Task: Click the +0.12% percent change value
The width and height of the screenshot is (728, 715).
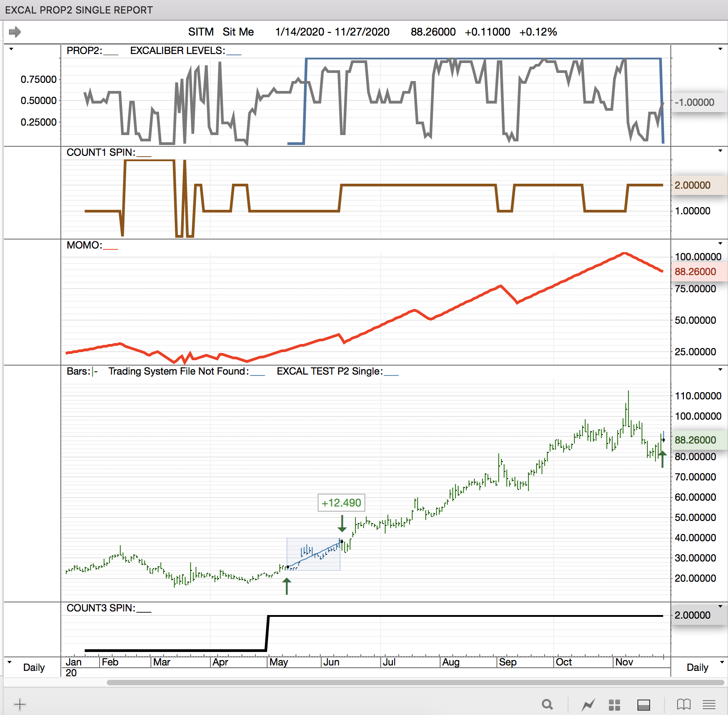Action: (538, 32)
